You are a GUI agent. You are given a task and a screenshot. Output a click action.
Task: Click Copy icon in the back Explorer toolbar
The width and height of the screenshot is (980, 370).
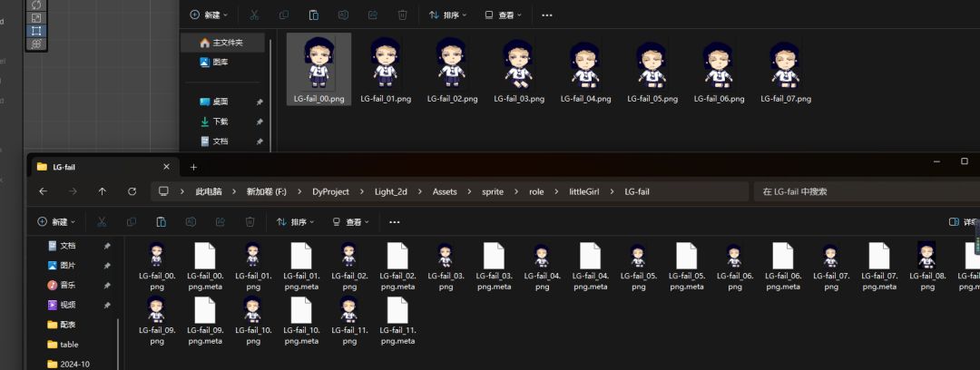(x=284, y=15)
